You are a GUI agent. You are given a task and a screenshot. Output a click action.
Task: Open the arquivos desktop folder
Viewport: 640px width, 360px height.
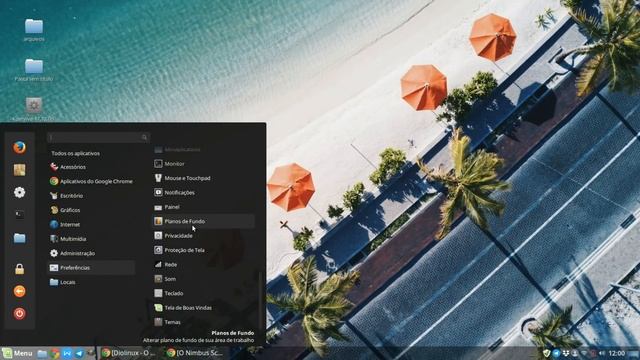(x=34, y=31)
